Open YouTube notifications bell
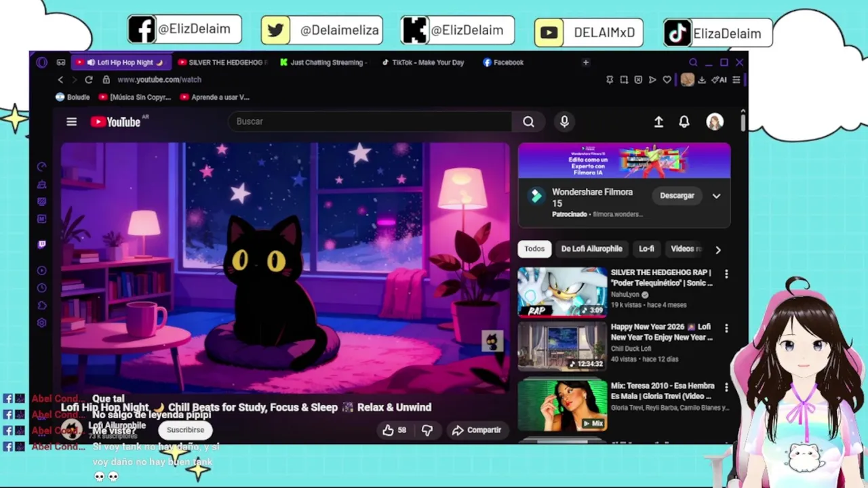Image resolution: width=868 pixels, height=488 pixels. point(684,122)
